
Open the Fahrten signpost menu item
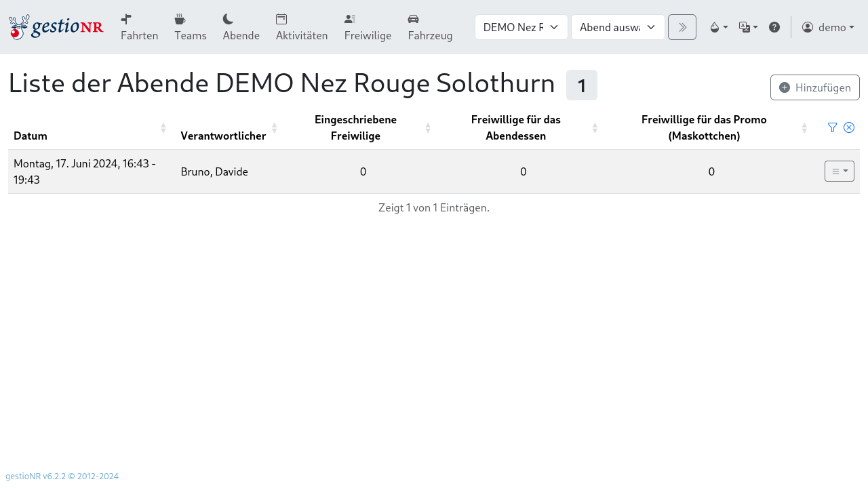coord(139,27)
